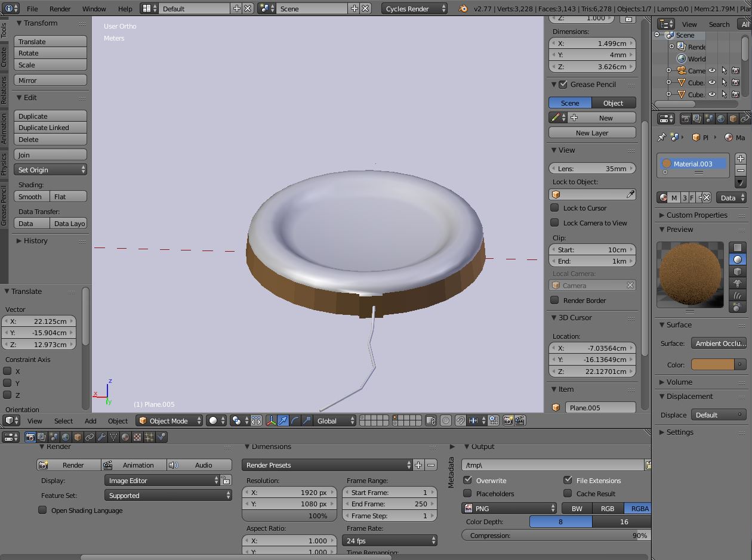Click the New Layer button
The width and height of the screenshot is (752, 560).
[x=591, y=133]
